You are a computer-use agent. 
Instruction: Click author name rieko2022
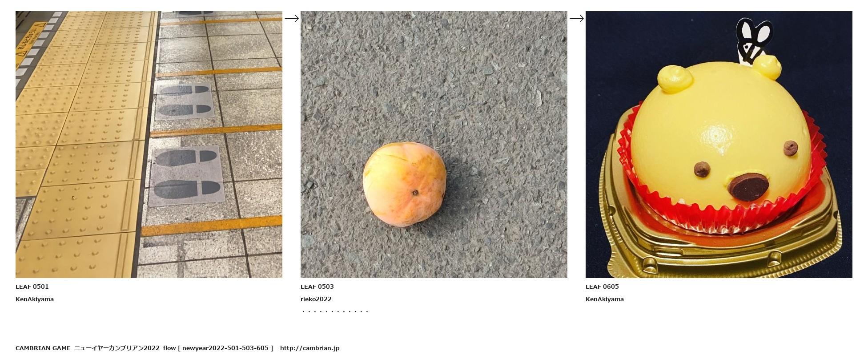point(316,299)
